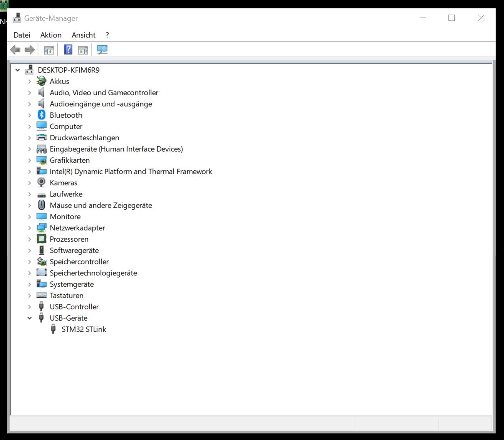
Task: Click the Back arrow toolbar icon
Action: pyautogui.click(x=15, y=50)
